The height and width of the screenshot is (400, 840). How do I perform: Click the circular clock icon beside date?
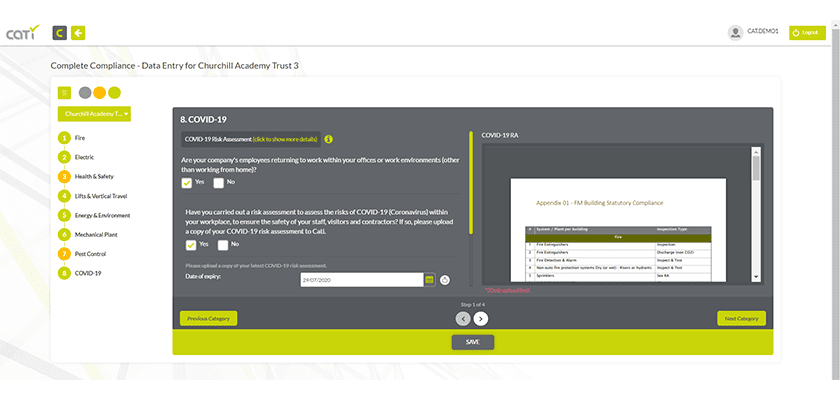tap(445, 280)
